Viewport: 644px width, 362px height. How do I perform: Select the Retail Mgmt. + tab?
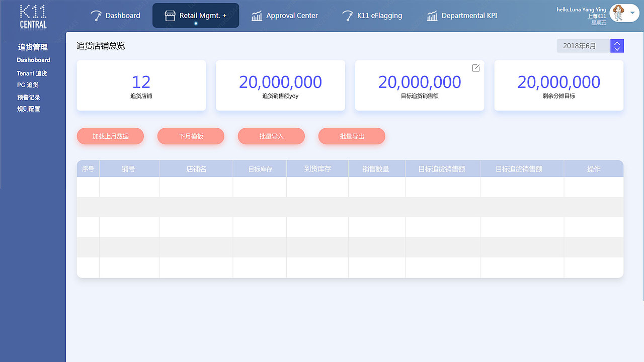[196, 16]
